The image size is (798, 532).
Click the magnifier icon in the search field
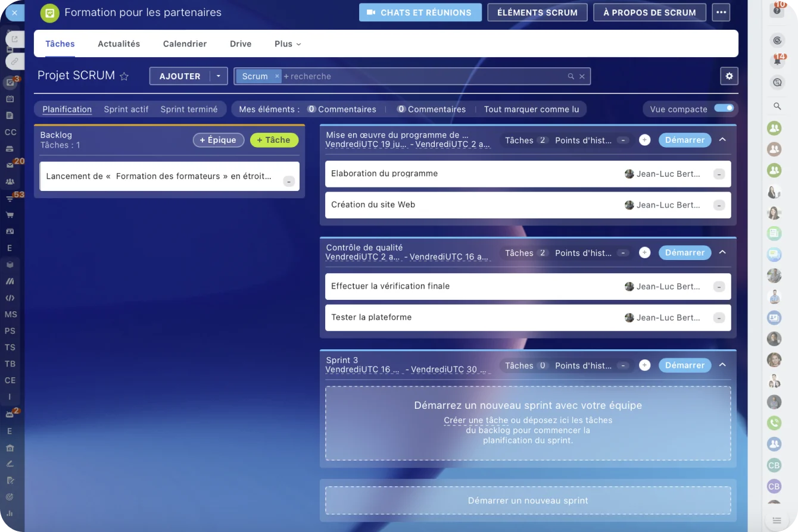[571, 76]
